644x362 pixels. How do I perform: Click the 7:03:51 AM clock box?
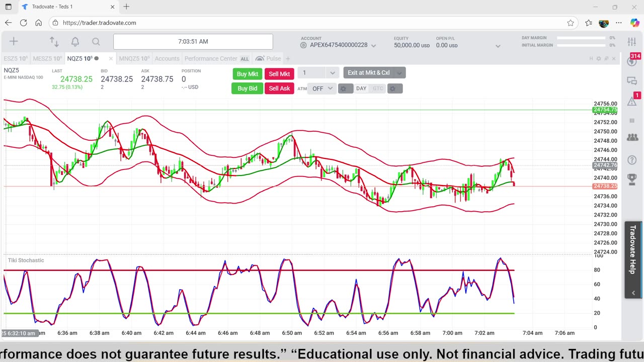click(x=193, y=42)
